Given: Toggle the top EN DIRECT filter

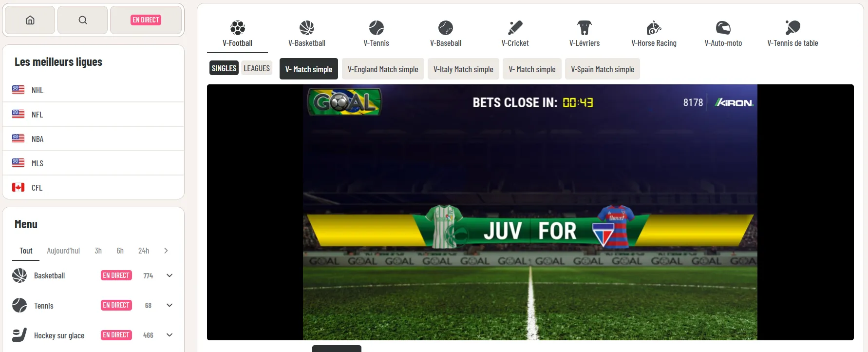Looking at the screenshot, I should click(146, 20).
